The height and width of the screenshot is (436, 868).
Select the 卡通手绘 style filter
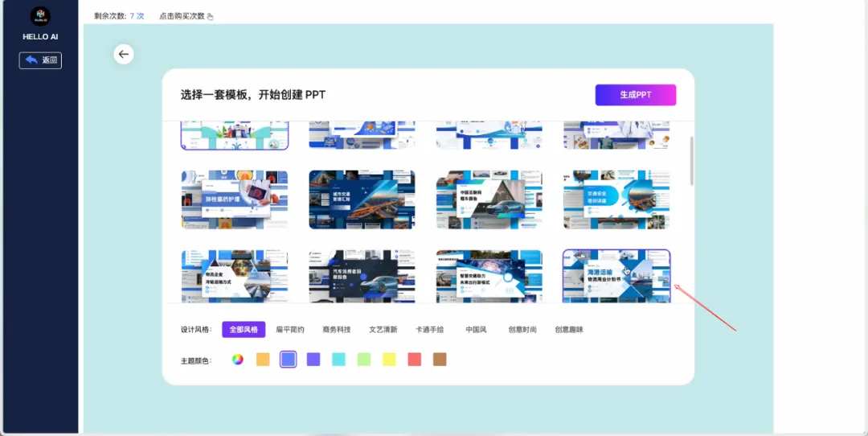point(429,329)
